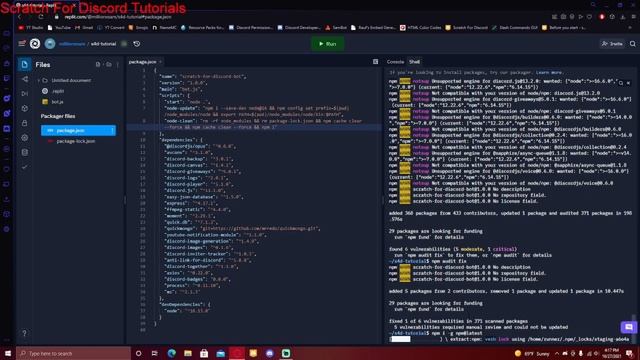The width and height of the screenshot is (640, 360).
Task: Open the repl history icon
Action: pyautogui.click(x=137, y=44)
